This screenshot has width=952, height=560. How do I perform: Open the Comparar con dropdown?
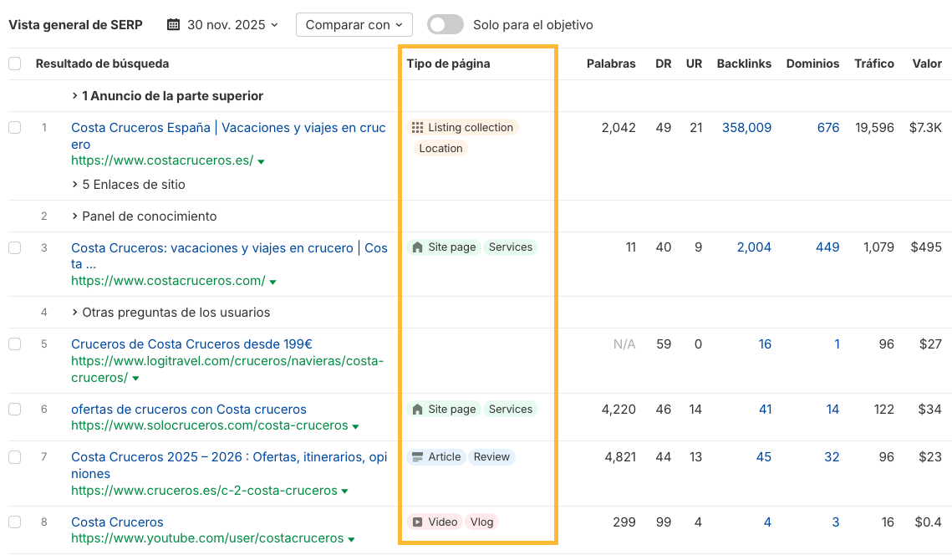(x=354, y=25)
